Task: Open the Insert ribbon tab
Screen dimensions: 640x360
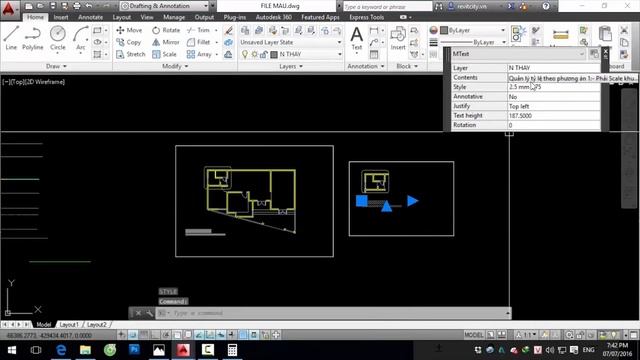Action: 61,17
